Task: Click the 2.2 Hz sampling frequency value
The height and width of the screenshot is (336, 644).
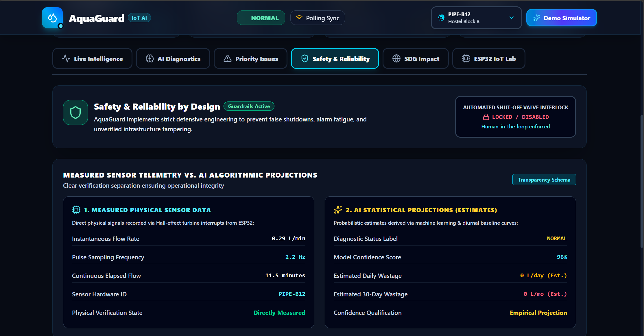Action: (295, 257)
